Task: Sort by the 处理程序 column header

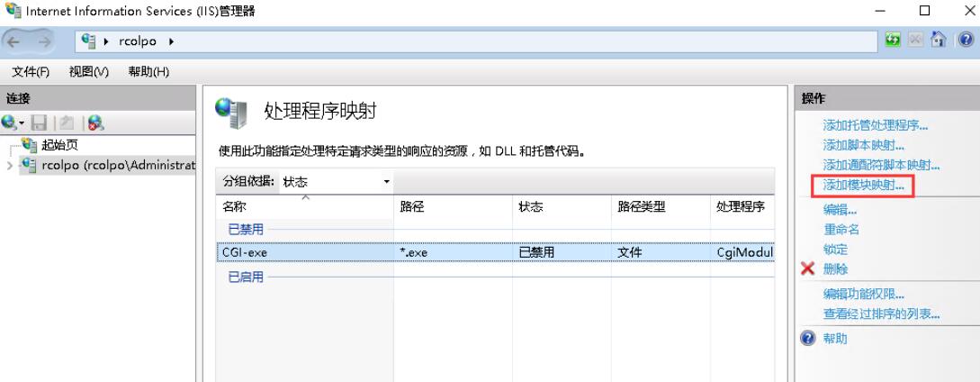Action: 742,206
